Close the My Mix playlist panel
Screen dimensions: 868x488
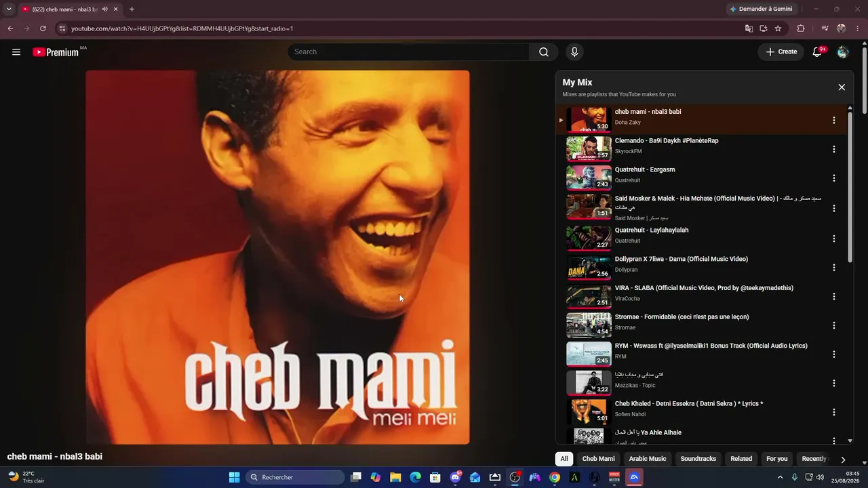pyautogui.click(x=842, y=87)
